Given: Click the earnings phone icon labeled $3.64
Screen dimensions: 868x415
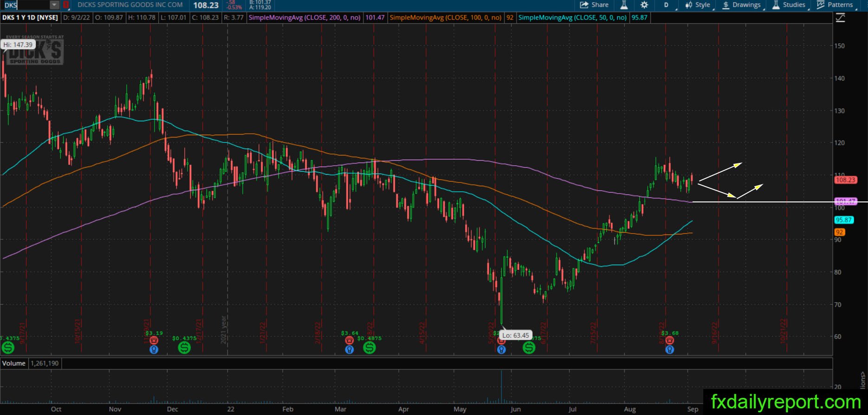Looking at the screenshot, I should click(350, 340).
